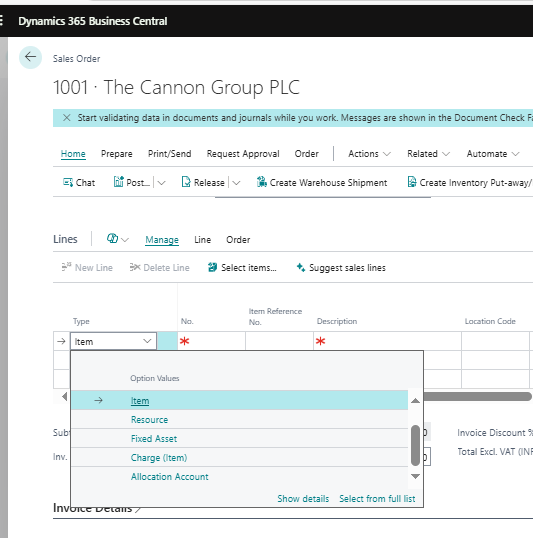Click the grid scroll-left arrow
Screen dimensions: 533x538
click(x=65, y=397)
